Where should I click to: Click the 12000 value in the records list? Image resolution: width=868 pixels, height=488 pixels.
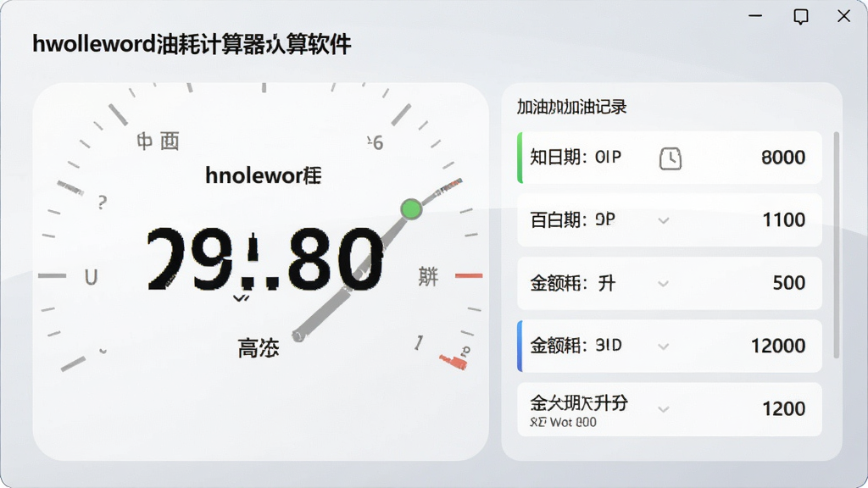point(778,346)
